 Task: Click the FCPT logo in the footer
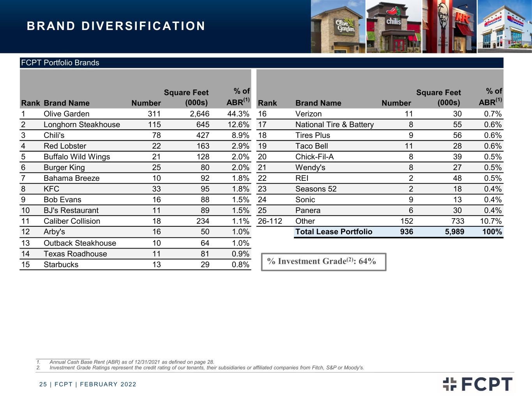tap(477, 384)
